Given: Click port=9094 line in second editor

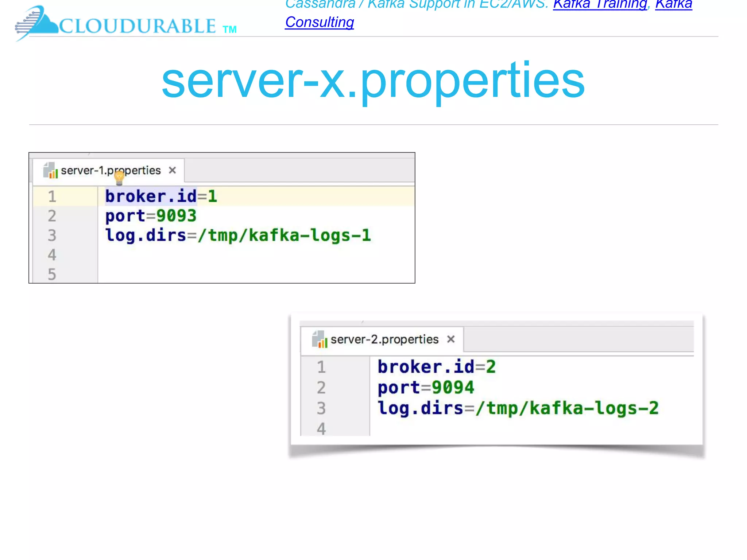Looking at the screenshot, I should click(426, 387).
